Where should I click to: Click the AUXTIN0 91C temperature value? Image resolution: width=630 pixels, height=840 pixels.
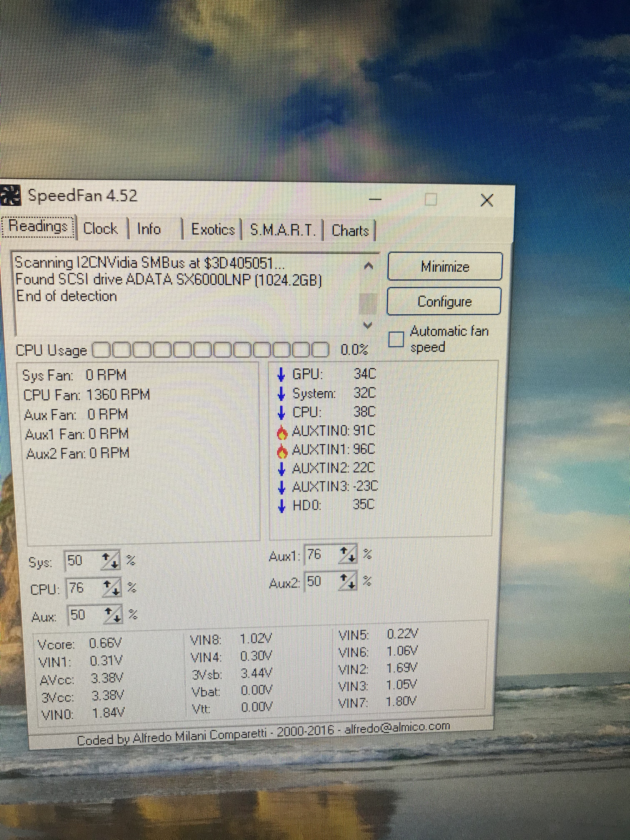point(364,431)
